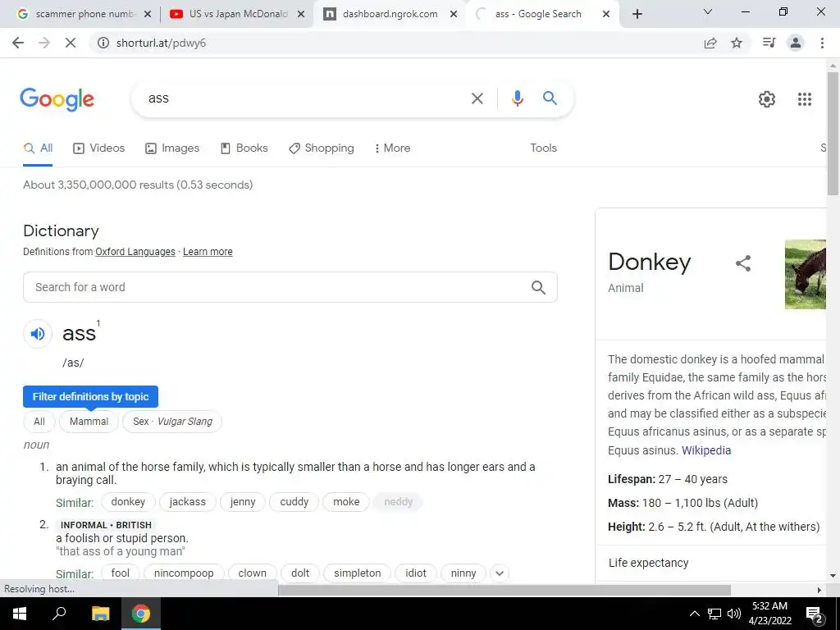Select the Sex Vulgar Slang filter chip

point(172,422)
